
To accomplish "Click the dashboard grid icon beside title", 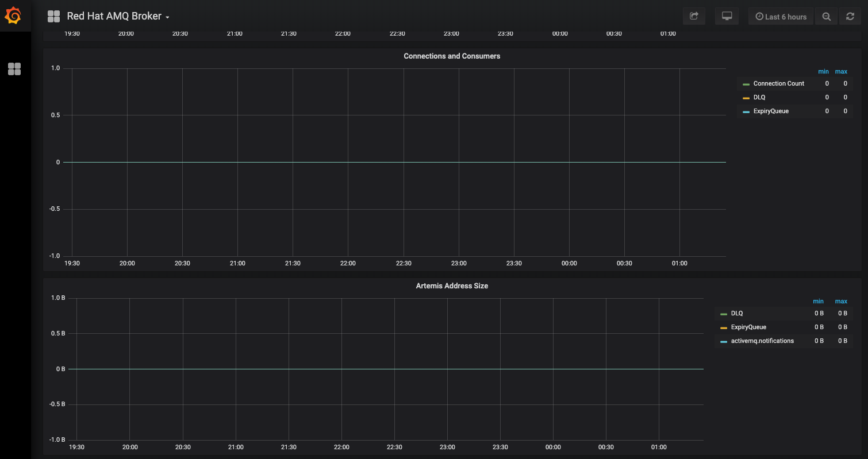I will click(53, 17).
